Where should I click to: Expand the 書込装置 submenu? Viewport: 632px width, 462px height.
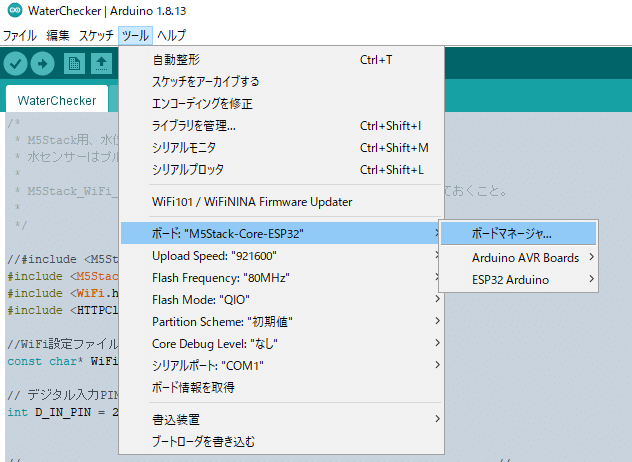pyautogui.click(x=281, y=419)
